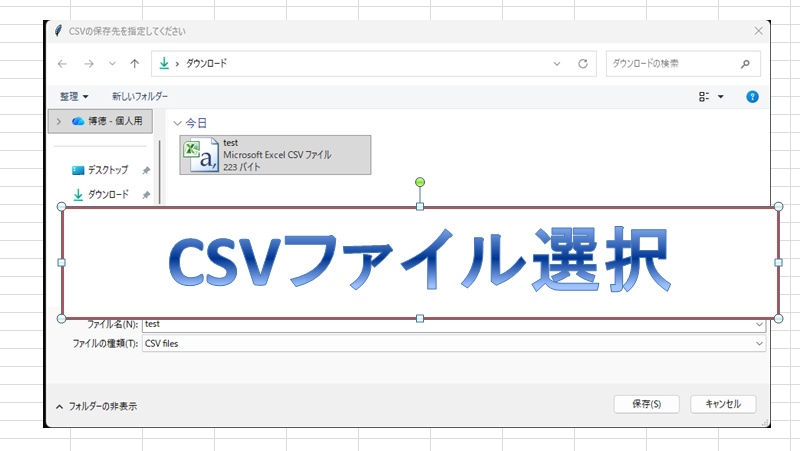Refresh the ダウンロード folder view
Viewport: 800px width, 451px height.
pyautogui.click(x=583, y=64)
